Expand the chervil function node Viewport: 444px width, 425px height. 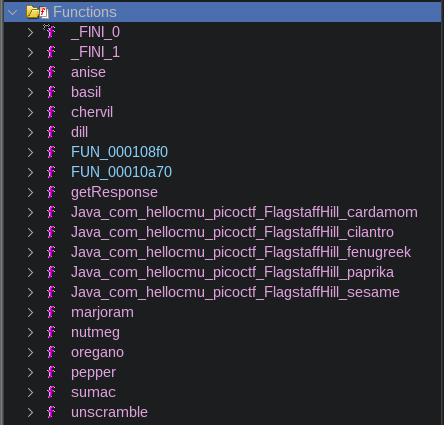click(x=30, y=112)
